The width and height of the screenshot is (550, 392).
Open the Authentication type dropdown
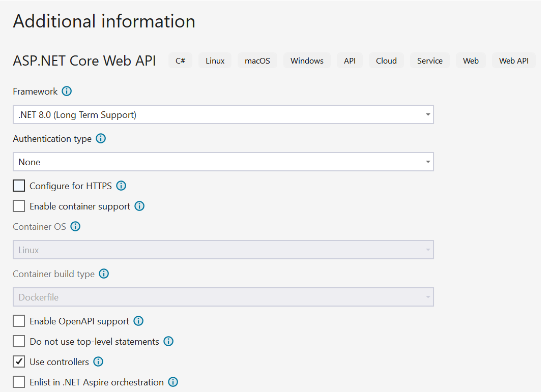pos(223,162)
